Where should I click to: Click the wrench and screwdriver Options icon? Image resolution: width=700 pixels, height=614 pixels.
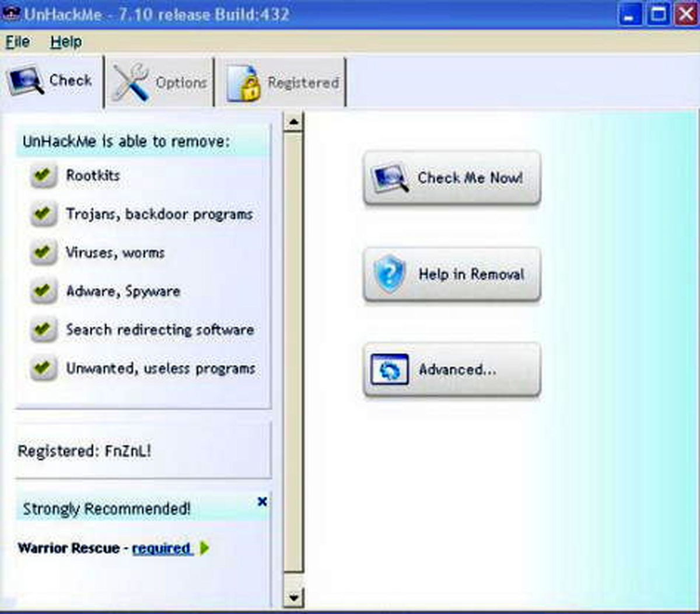[x=131, y=82]
